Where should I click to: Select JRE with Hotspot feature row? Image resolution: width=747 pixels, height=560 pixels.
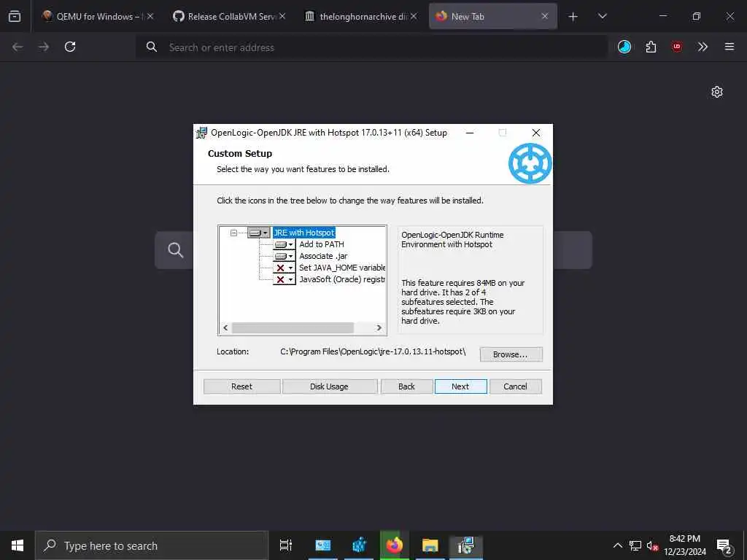pos(304,233)
